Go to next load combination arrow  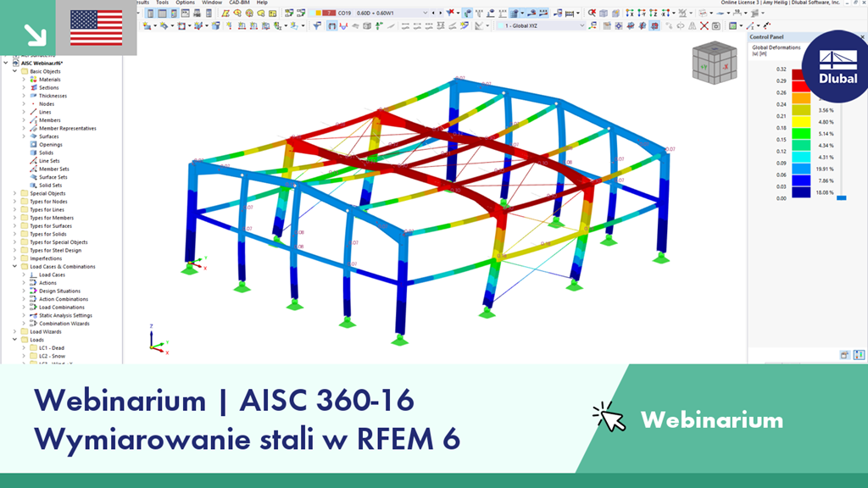[x=441, y=13]
